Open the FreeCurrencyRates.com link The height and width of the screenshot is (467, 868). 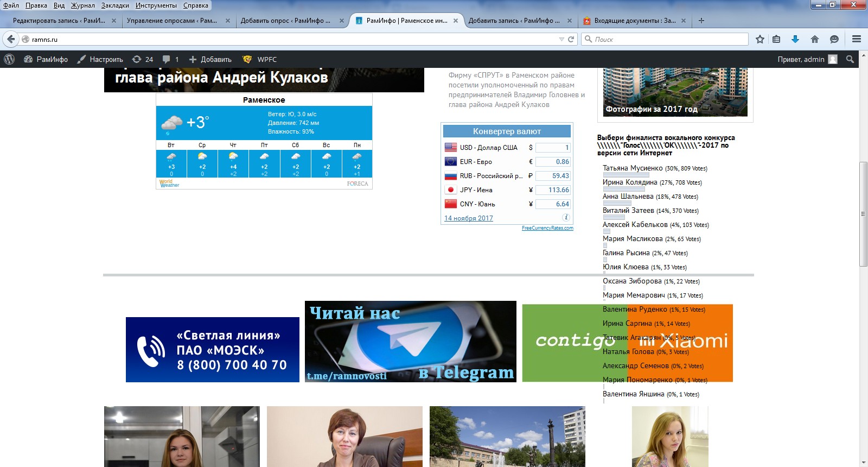[x=547, y=228]
